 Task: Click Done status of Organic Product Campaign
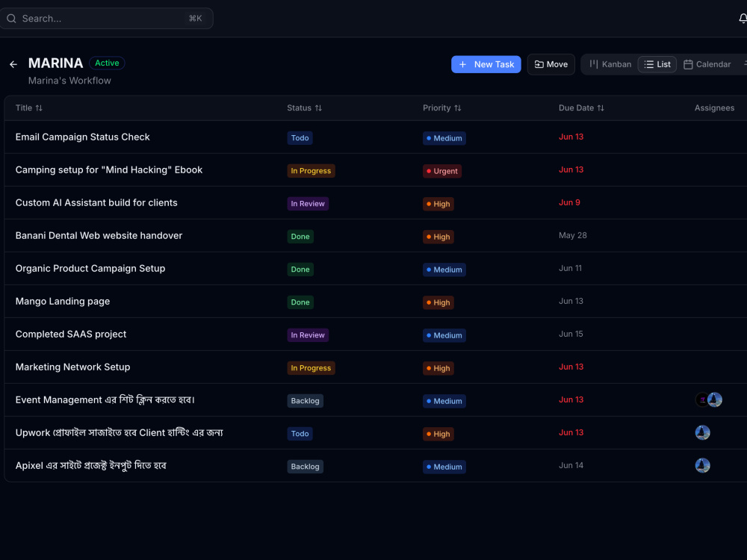pyautogui.click(x=300, y=270)
